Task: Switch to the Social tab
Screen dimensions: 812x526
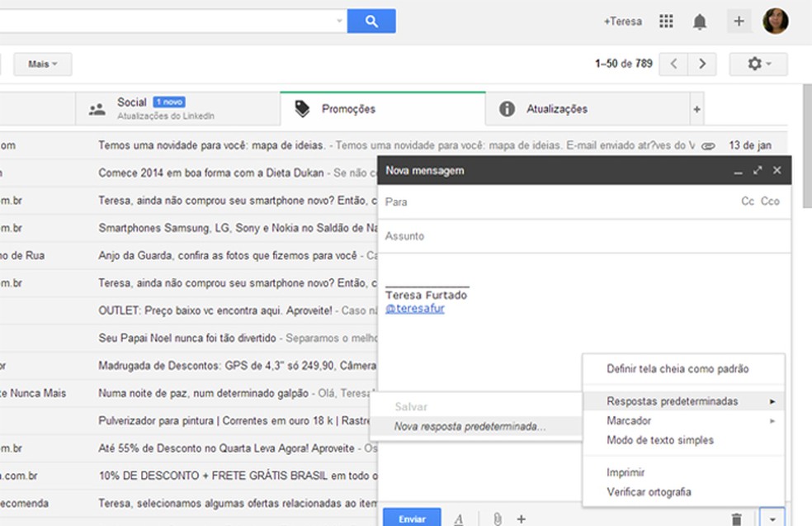Action: tap(177, 109)
